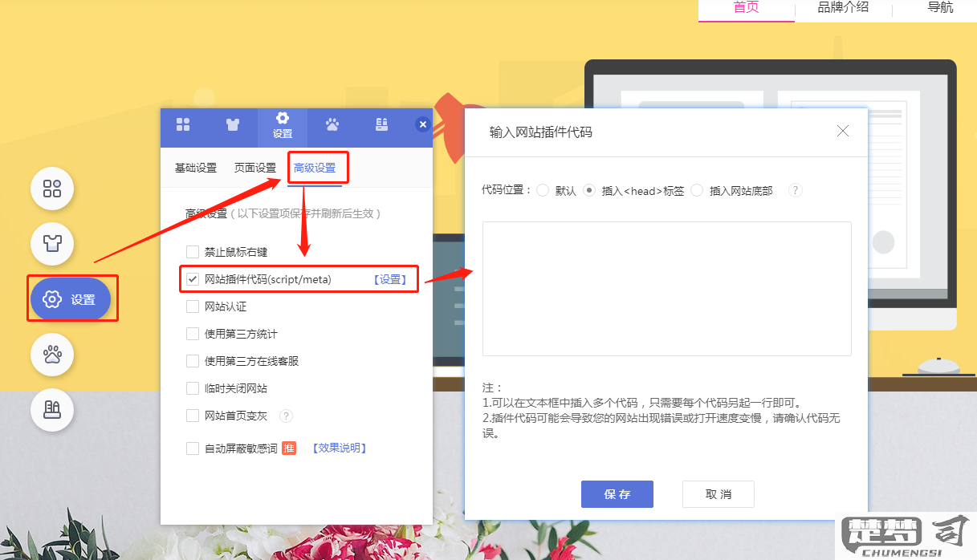Select the paw icon in panel header
Screen dimensions: 977x560
click(x=332, y=124)
